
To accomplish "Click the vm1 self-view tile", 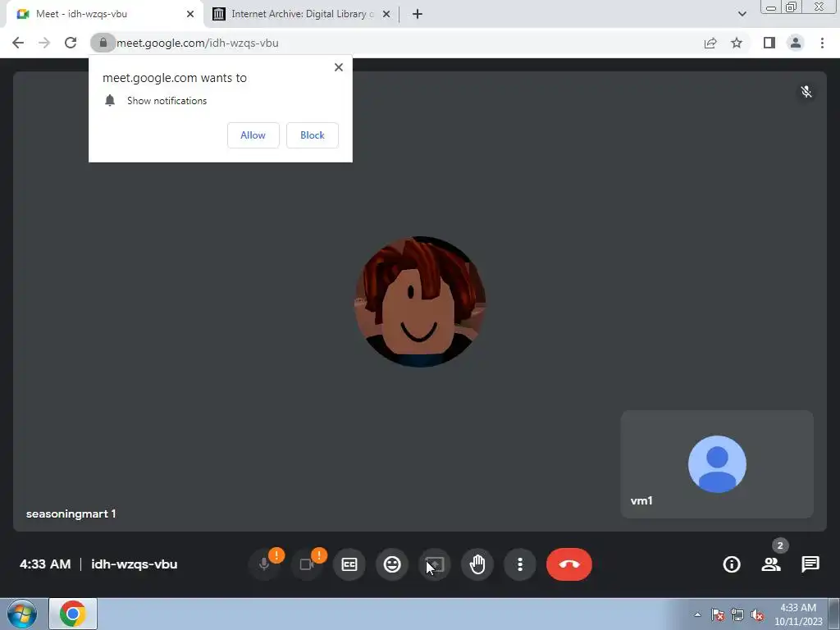I will point(717,464).
